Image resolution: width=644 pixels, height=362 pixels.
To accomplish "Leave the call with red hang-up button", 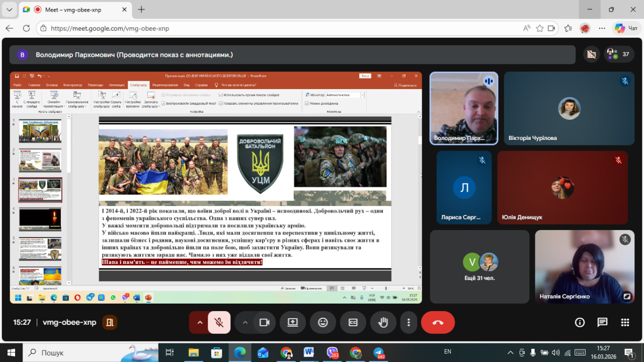I will point(438,323).
